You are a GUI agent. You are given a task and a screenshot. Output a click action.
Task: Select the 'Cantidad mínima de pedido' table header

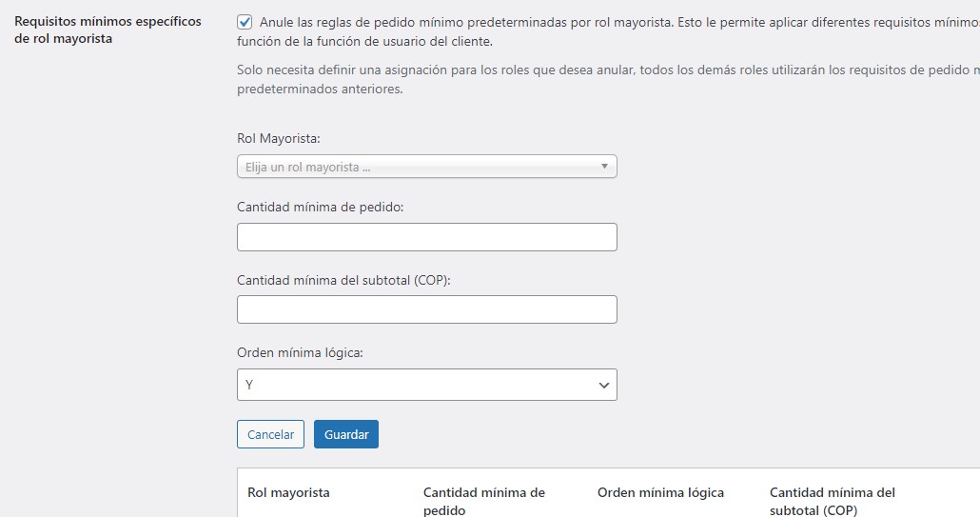(483, 501)
